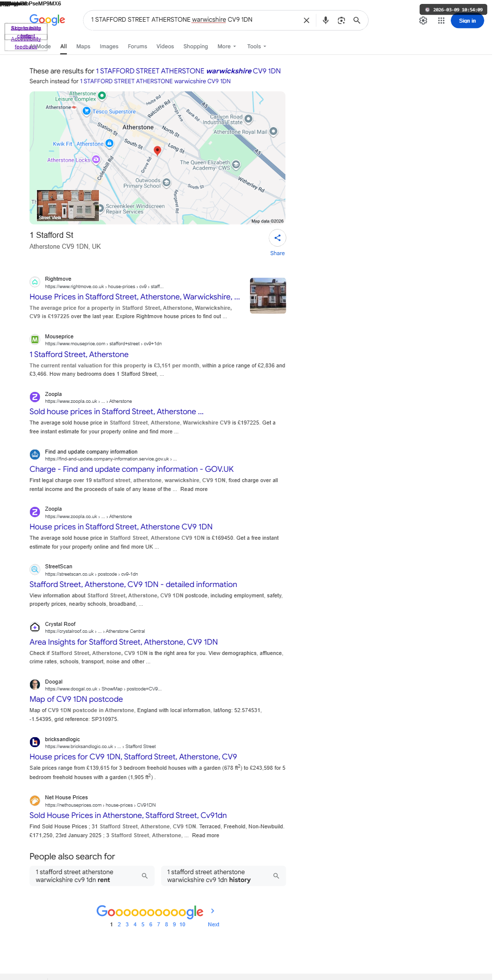Viewport: 498px width, 980px height.
Task: Open the Tools dropdown
Action: point(256,46)
